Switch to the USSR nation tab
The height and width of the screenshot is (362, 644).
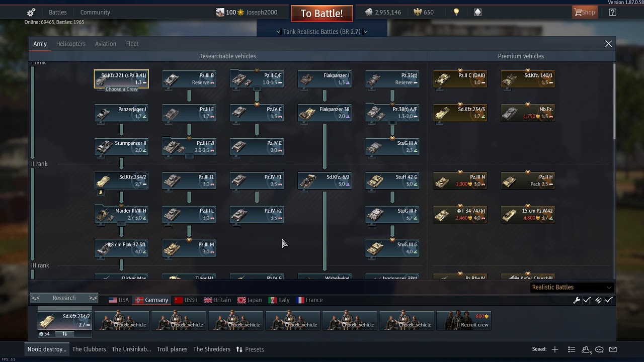pos(186,300)
